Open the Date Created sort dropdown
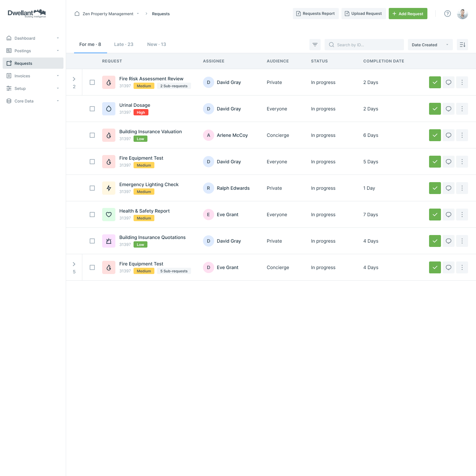Screen dimensions: 476x476 (x=430, y=45)
